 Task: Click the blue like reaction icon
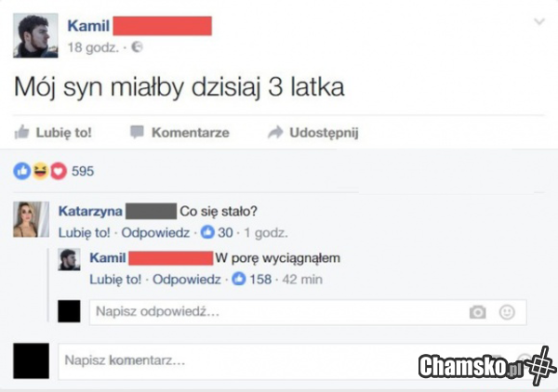coord(22,171)
